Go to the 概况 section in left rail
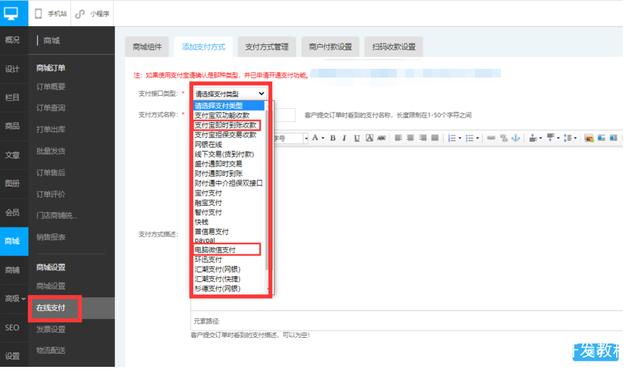The width and height of the screenshot is (640, 369). (12, 40)
